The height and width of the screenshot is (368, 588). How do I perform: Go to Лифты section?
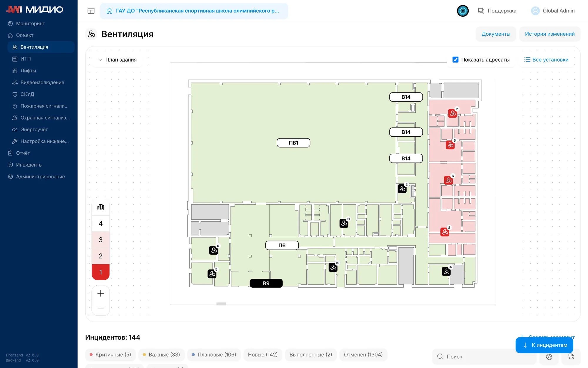tap(28, 71)
